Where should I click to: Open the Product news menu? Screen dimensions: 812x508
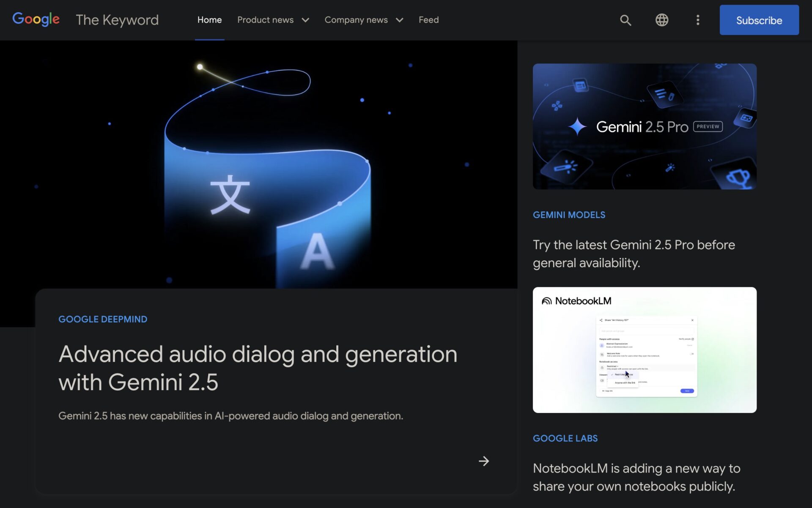[x=265, y=20]
